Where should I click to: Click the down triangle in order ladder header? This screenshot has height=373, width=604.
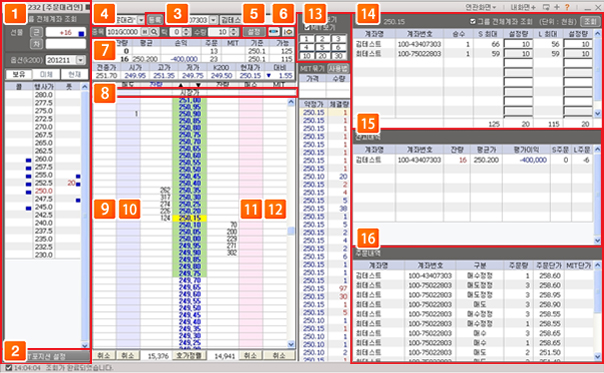198,84
